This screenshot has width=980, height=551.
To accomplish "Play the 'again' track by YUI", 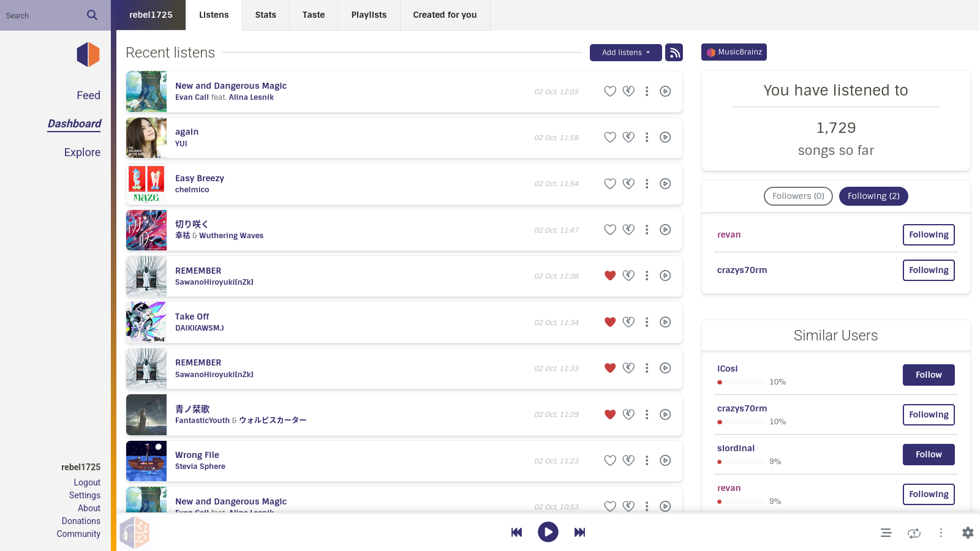I will point(665,137).
